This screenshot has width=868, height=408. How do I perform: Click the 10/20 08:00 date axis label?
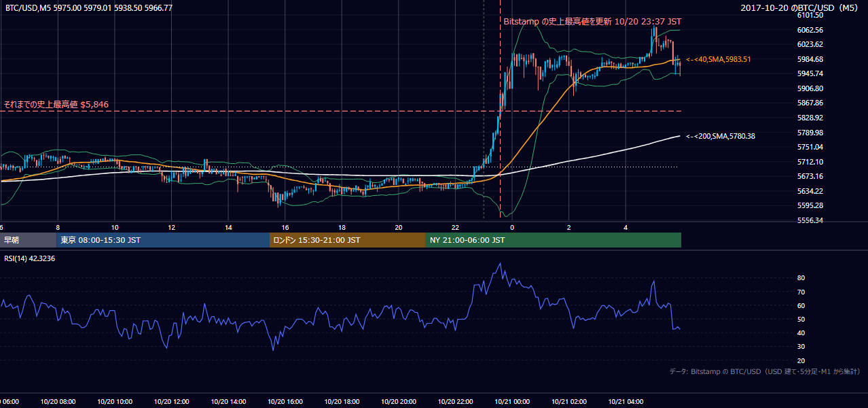58,402
